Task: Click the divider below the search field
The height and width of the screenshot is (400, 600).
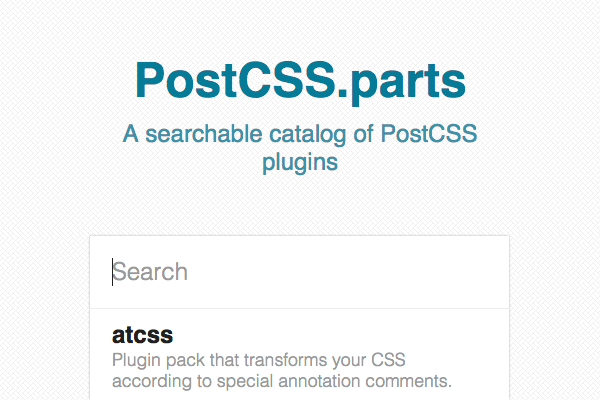Action: tap(300, 309)
